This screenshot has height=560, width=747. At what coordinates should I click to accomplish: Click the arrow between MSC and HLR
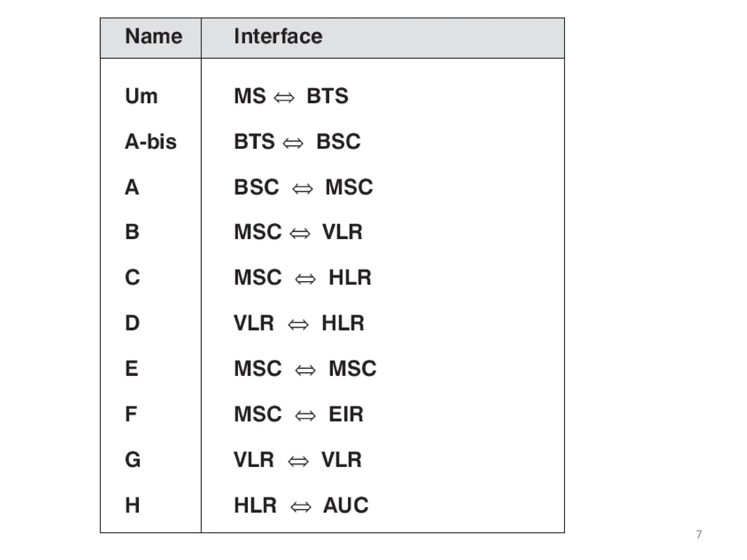[305, 279]
